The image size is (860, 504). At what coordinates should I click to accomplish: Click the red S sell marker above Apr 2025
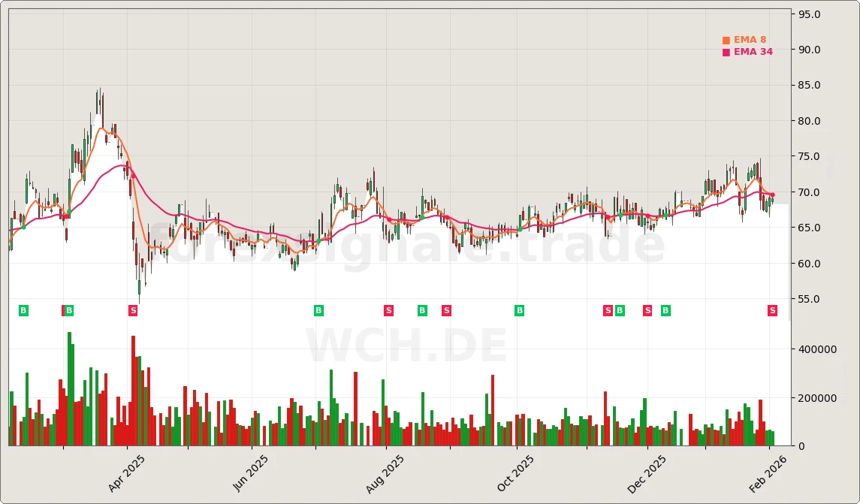coord(133,310)
